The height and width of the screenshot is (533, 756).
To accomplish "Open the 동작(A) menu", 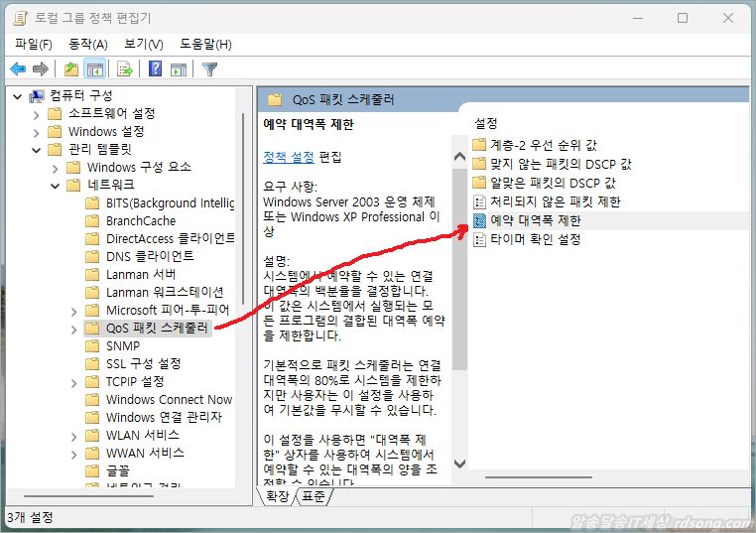I will pyautogui.click(x=87, y=44).
